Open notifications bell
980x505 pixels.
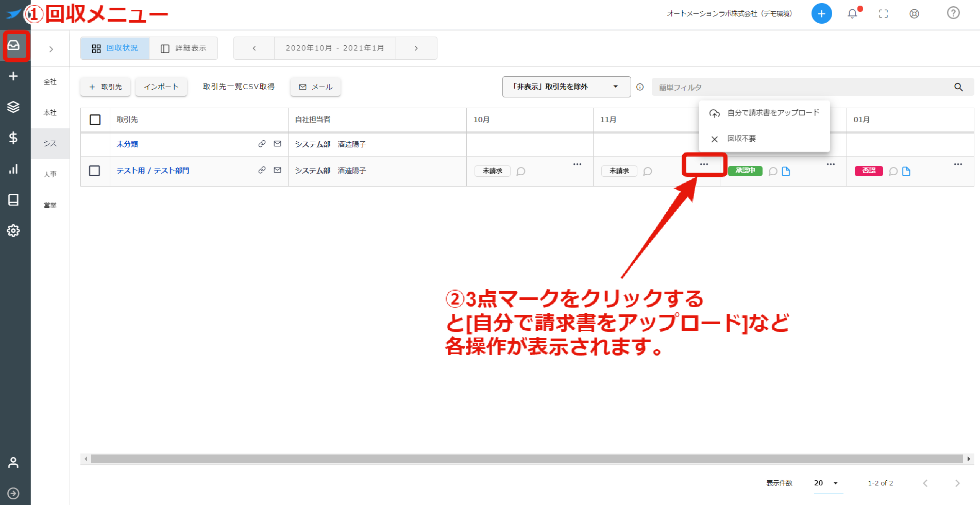point(853,14)
